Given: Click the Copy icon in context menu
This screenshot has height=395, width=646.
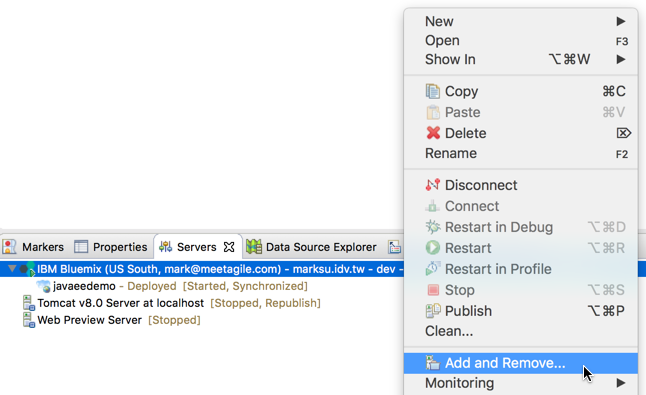Looking at the screenshot, I should [x=433, y=91].
